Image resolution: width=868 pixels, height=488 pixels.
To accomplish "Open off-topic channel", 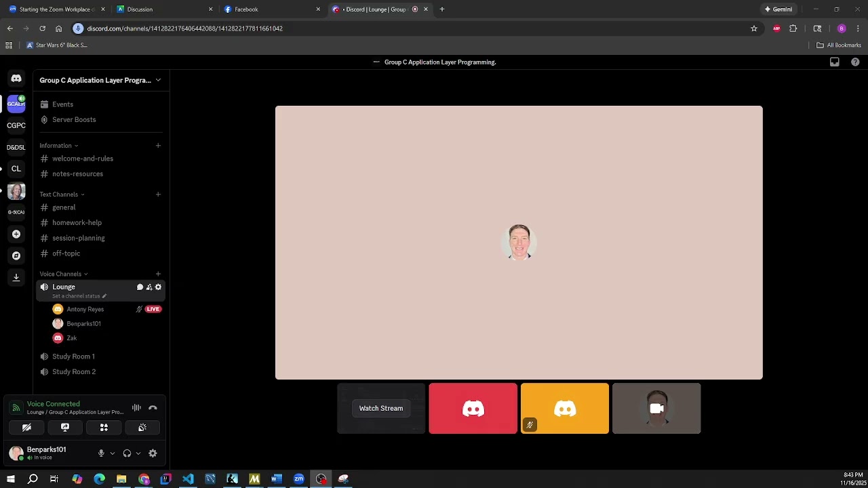I will click(x=100, y=253).
